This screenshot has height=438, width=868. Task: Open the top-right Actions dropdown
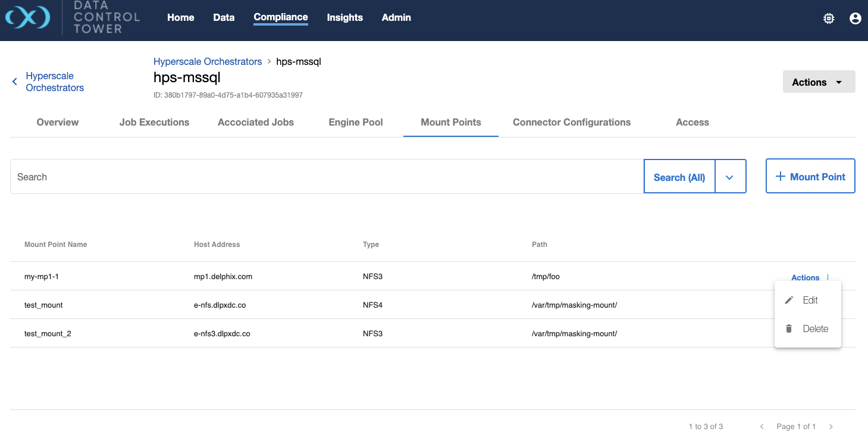819,82
